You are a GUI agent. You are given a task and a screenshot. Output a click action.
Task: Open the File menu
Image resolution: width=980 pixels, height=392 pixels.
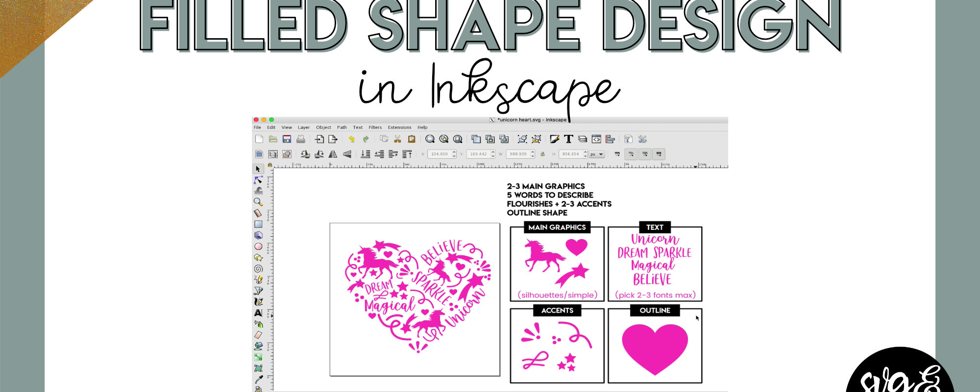(x=257, y=127)
